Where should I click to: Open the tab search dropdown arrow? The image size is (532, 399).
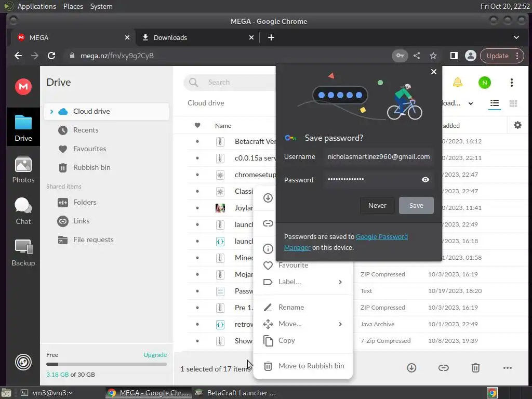[516, 37]
